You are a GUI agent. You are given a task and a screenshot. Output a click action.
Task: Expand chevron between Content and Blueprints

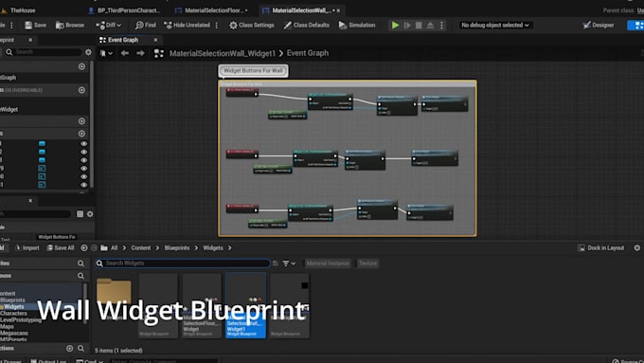(x=157, y=248)
